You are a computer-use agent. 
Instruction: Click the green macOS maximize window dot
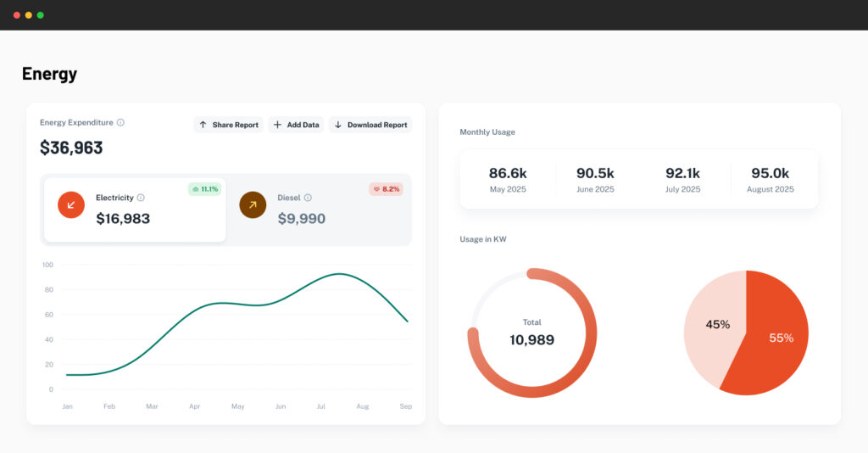[40, 15]
